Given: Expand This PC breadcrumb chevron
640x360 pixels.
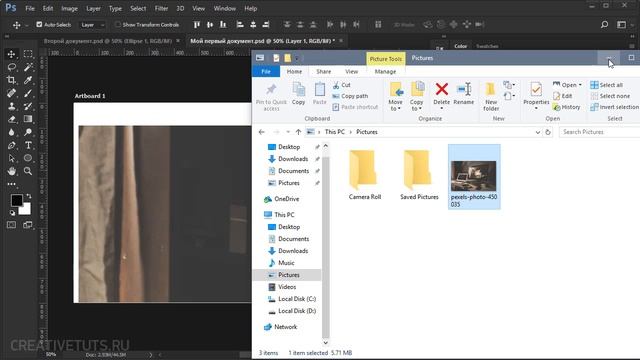Looking at the screenshot, I should click(351, 132).
